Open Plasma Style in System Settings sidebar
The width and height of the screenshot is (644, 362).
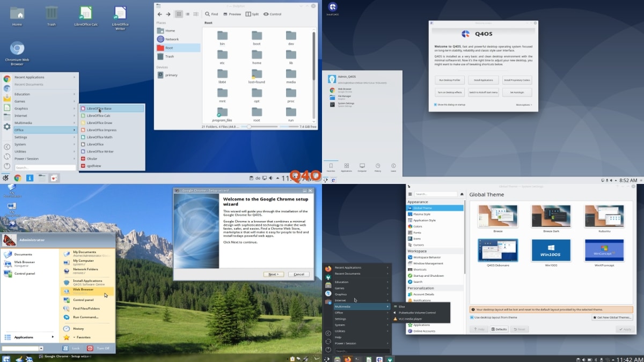click(435, 214)
